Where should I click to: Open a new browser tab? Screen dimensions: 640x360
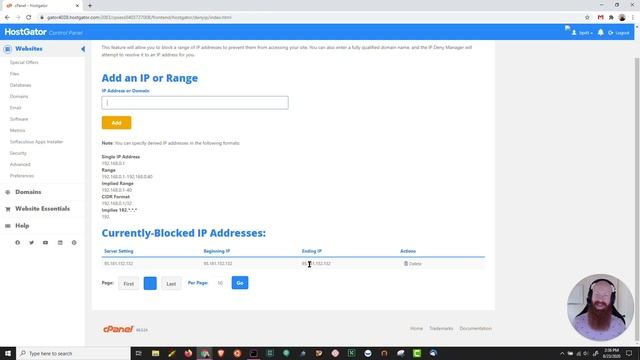tap(90, 6)
